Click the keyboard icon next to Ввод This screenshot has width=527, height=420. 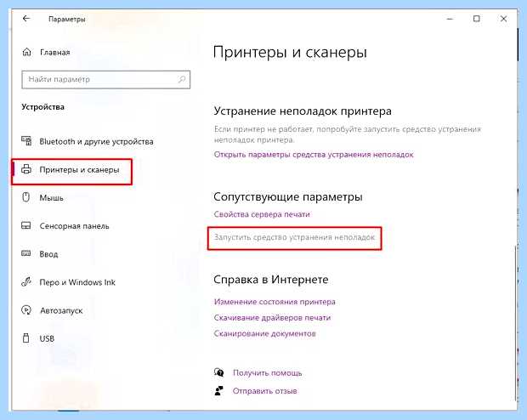[26, 253]
